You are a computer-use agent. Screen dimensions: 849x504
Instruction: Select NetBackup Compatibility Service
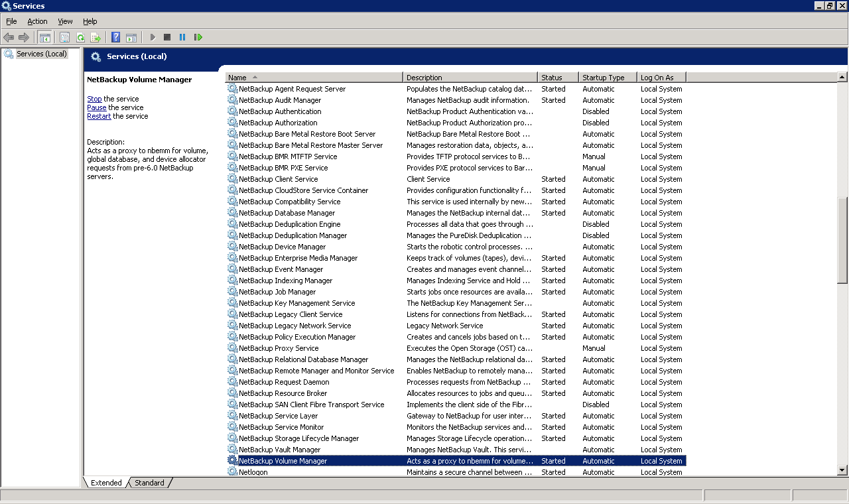coord(456,202)
